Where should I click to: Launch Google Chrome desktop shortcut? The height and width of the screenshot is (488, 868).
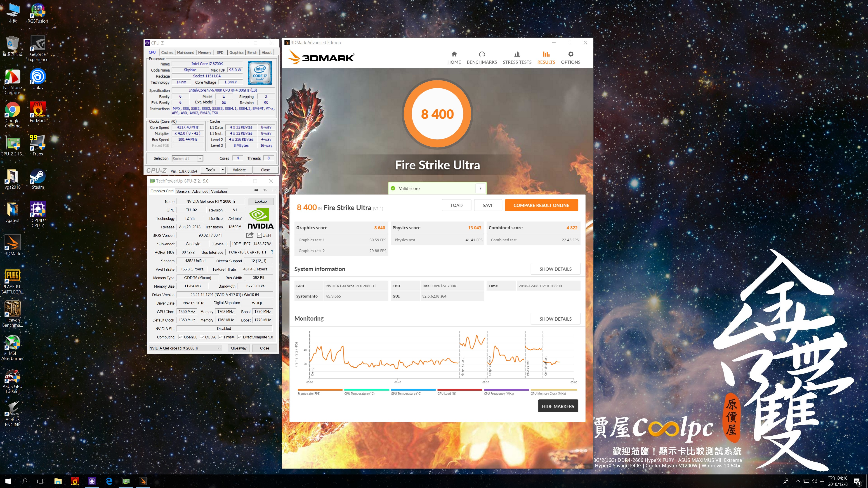(12, 115)
